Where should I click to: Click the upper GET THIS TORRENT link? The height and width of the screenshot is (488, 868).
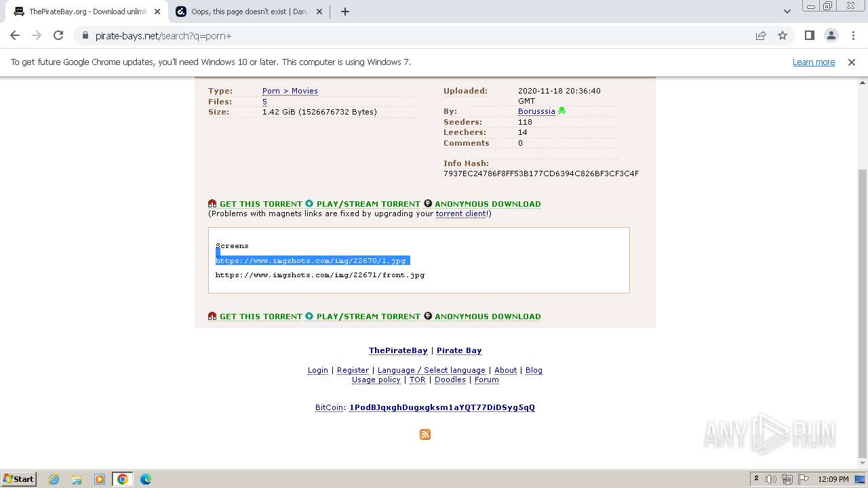(261, 203)
